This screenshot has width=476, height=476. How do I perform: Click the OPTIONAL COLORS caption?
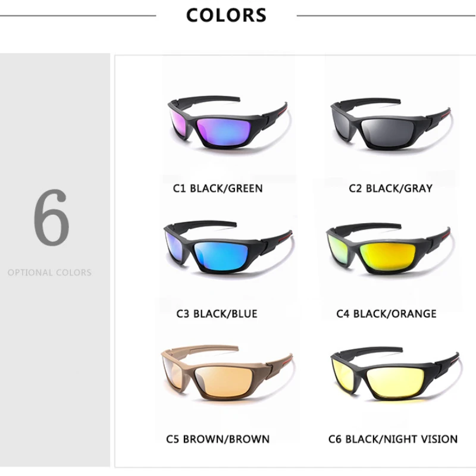click(49, 273)
